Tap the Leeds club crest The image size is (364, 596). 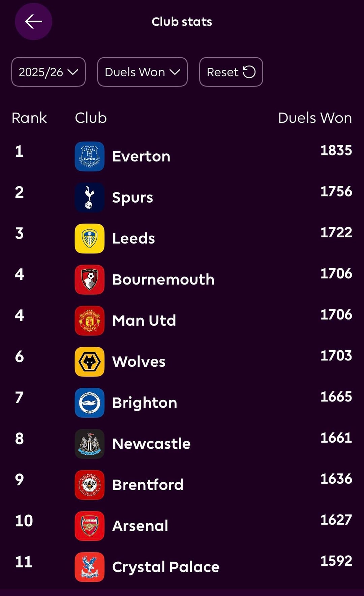pos(89,238)
